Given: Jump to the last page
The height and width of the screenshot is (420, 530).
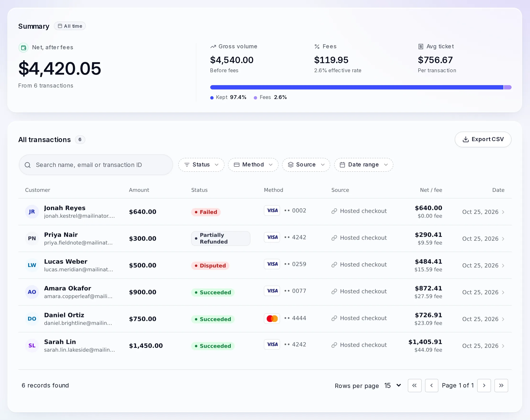Looking at the screenshot, I should [x=501, y=385].
